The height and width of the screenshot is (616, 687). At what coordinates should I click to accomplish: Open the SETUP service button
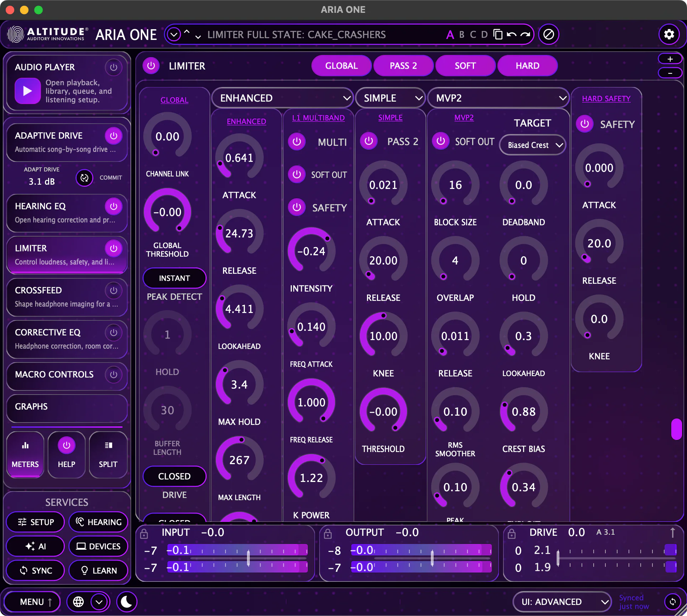tap(36, 522)
